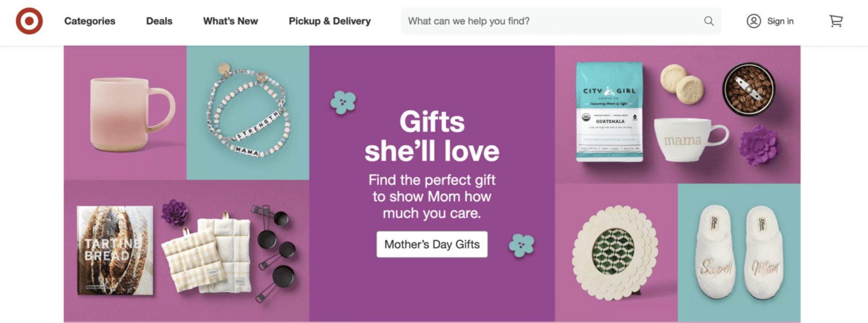Click inside the search input field

(x=538, y=21)
